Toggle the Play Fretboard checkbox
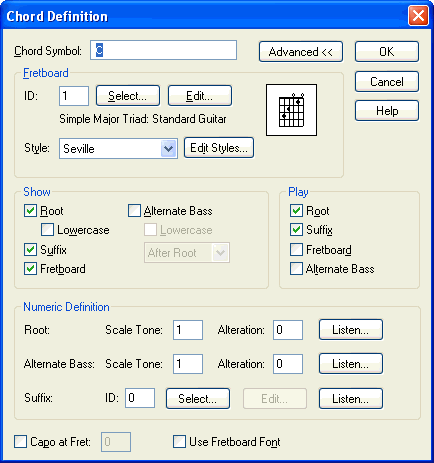434x463 pixels. pos(296,250)
